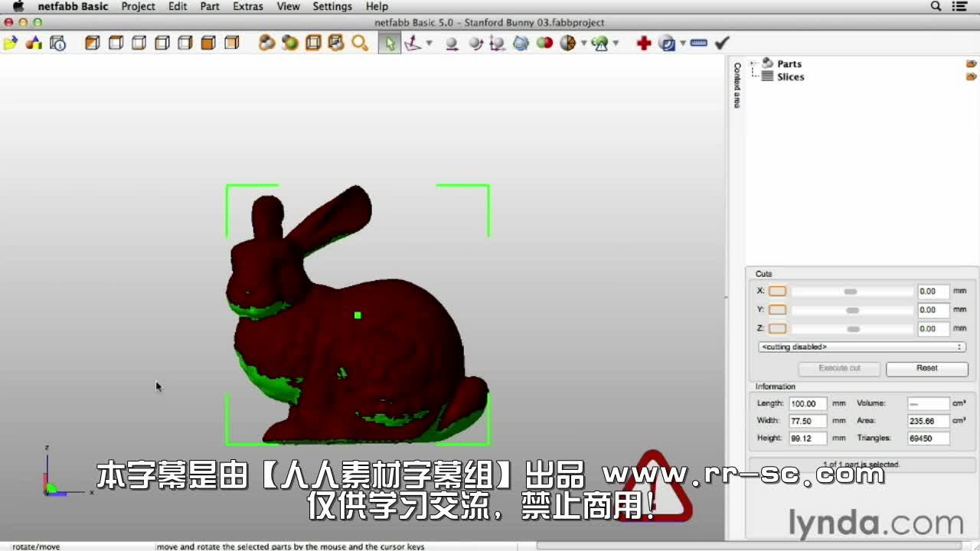Click the add primitive shapes icon
This screenshot has height=551, width=980.
pos(34,44)
